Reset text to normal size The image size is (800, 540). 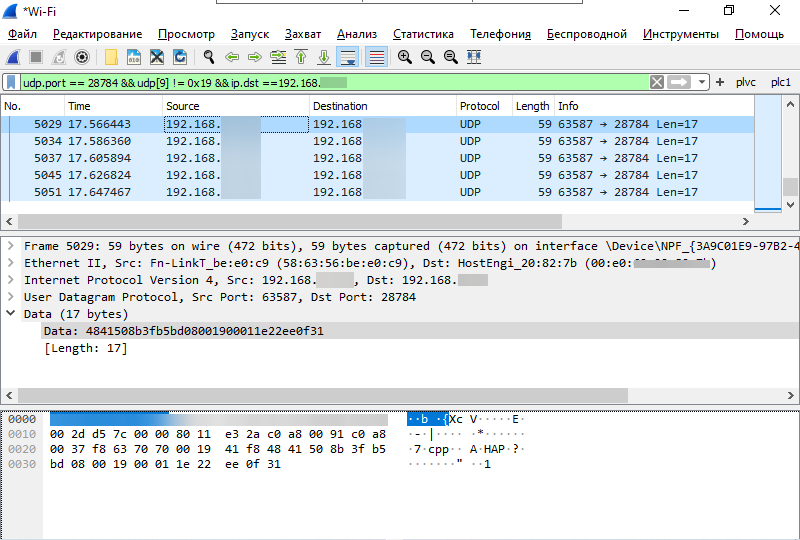[451, 57]
